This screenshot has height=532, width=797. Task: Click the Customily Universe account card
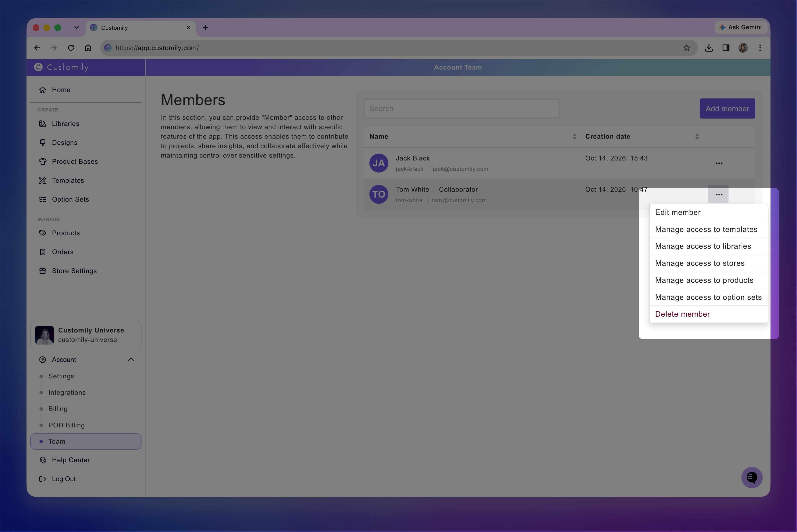pos(86,335)
